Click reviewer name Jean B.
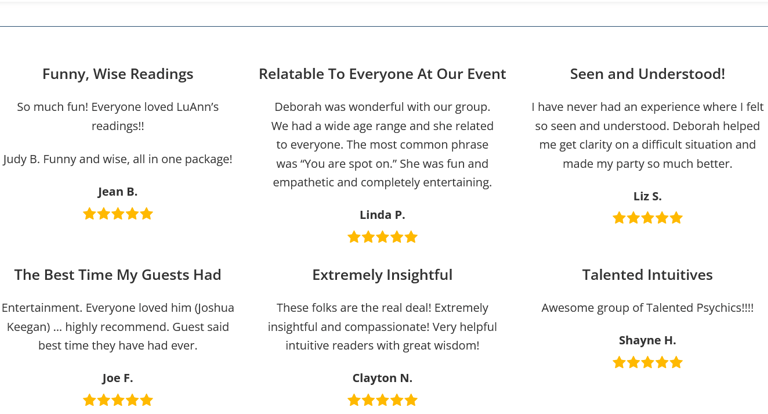 118,191
